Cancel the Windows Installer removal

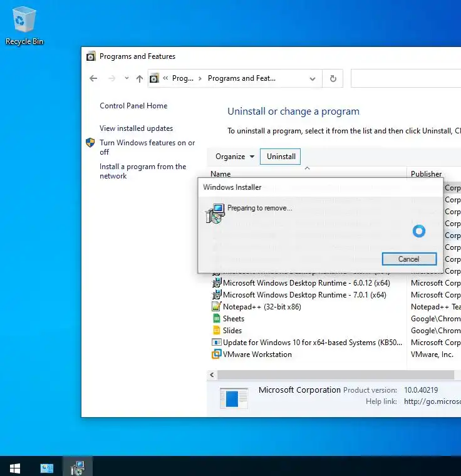point(409,259)
